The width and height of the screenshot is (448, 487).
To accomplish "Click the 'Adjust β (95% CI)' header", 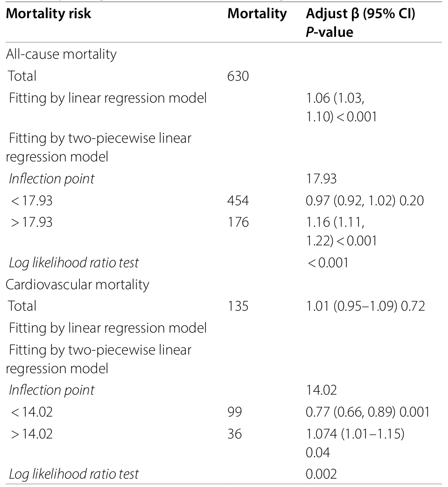I will click(x=360, y=14).
